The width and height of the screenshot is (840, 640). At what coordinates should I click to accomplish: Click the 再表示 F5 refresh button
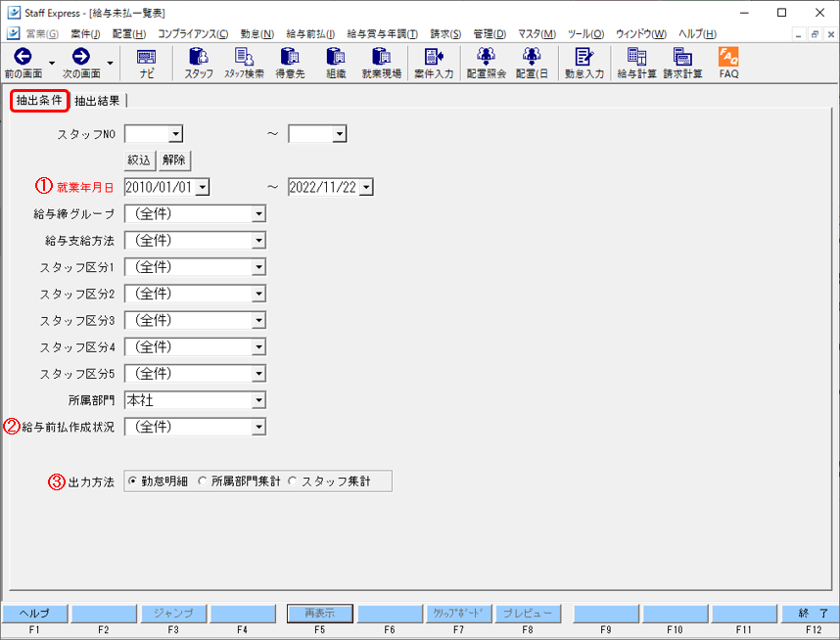(x=320, y=614)
